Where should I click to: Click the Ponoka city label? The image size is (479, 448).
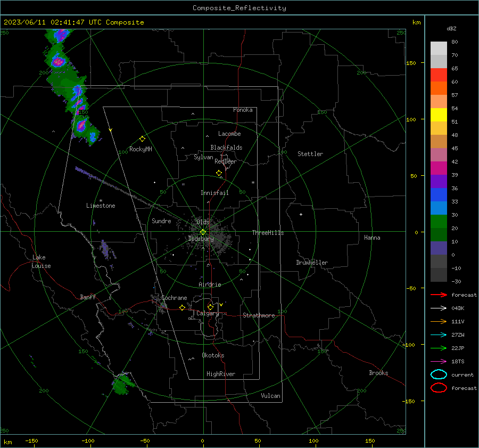point(243,110)
